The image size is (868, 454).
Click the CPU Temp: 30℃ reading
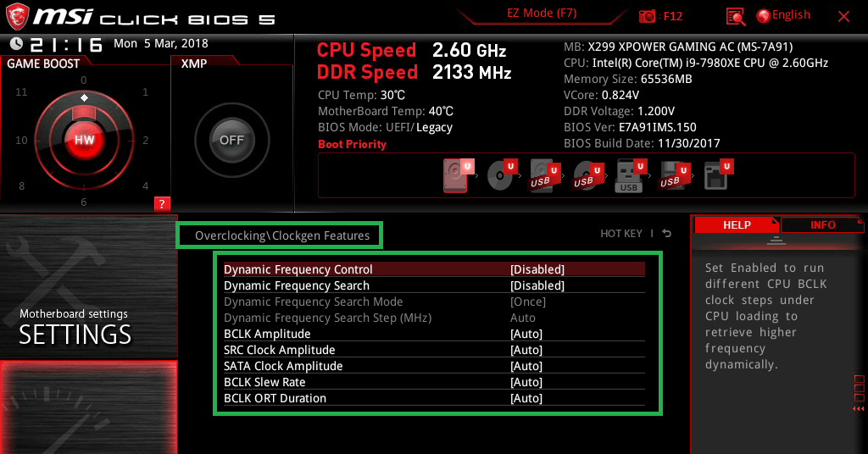click(361, 95)
